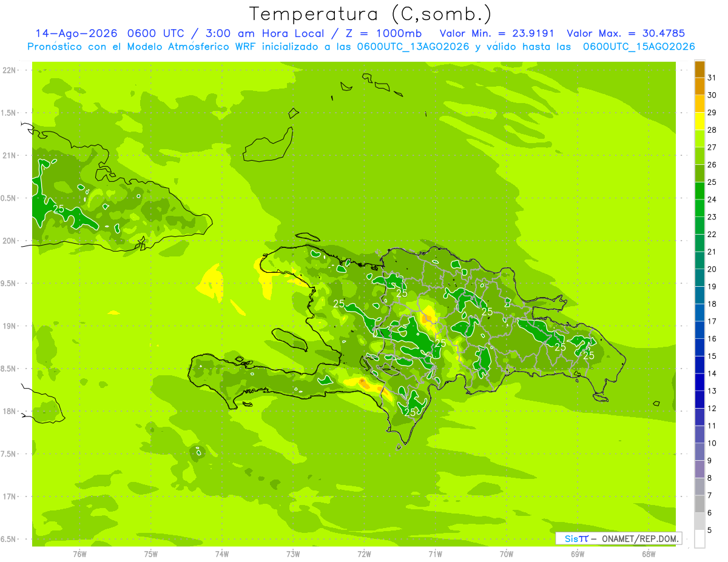Click the legend value '5'
This screenshot has height=562, width=728.
click(710, 530)
